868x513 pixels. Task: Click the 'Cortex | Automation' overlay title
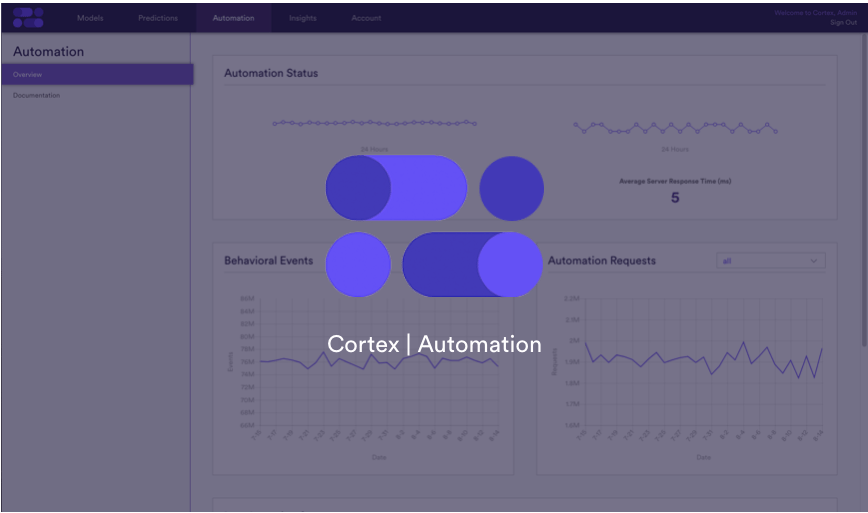(x=434, y=344)
